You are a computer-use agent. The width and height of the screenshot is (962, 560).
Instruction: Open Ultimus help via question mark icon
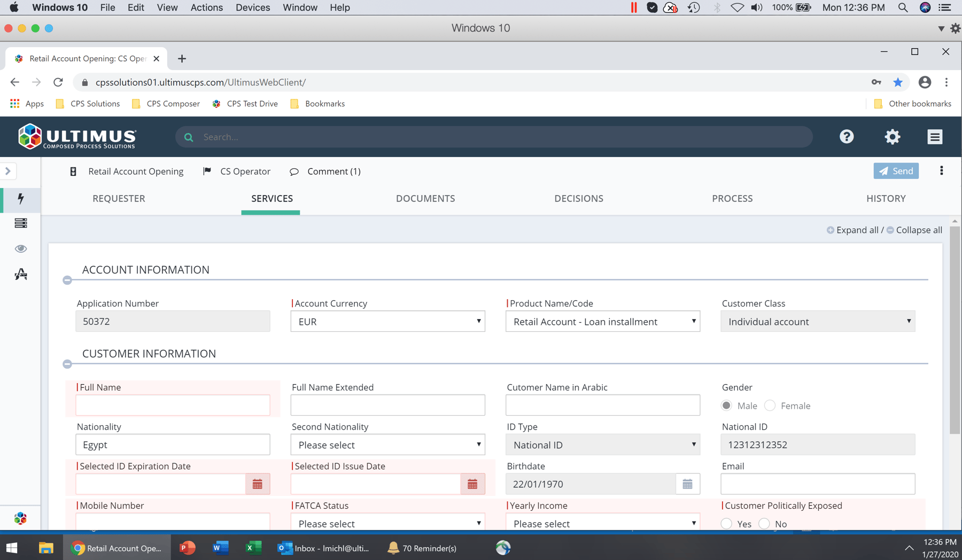[x=846, y=137]
